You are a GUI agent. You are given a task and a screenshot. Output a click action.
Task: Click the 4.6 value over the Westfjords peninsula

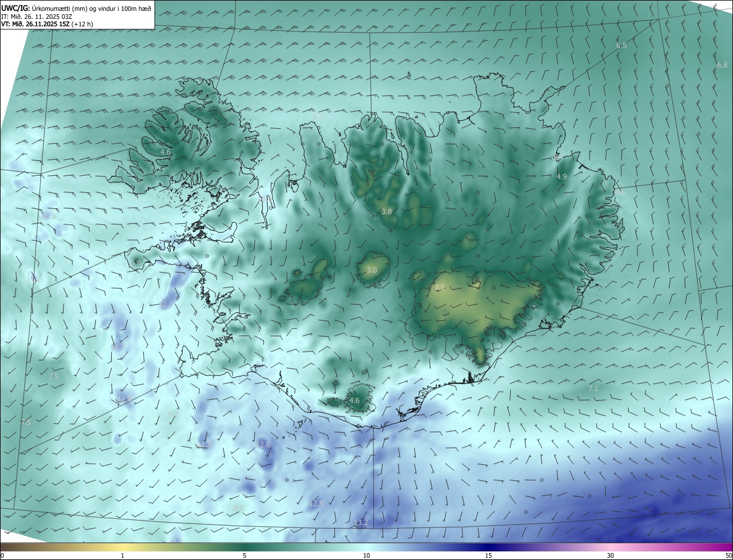(x=165, y=152)
